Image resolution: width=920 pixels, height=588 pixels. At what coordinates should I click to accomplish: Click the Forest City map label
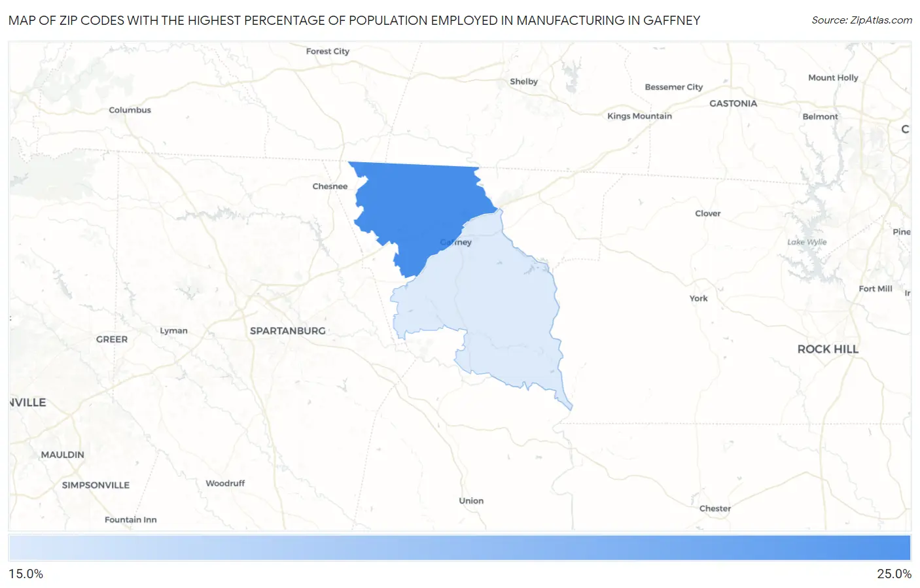327,51
